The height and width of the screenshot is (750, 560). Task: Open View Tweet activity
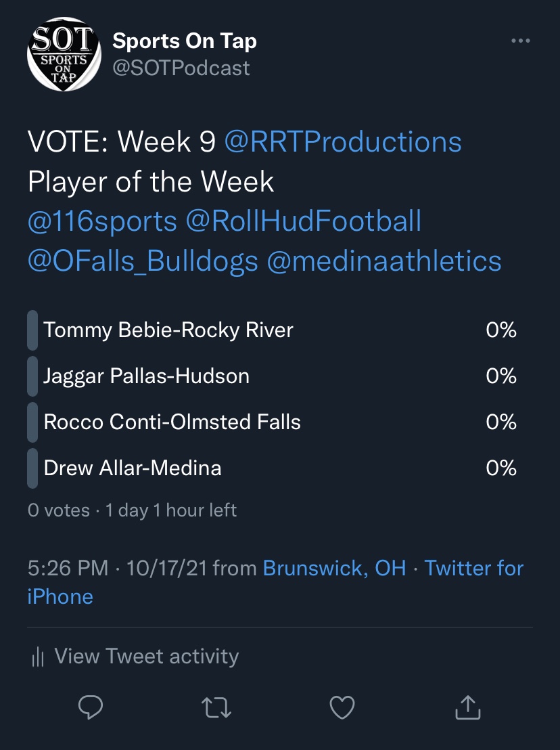pyautogui.click(x=146, y=657)
